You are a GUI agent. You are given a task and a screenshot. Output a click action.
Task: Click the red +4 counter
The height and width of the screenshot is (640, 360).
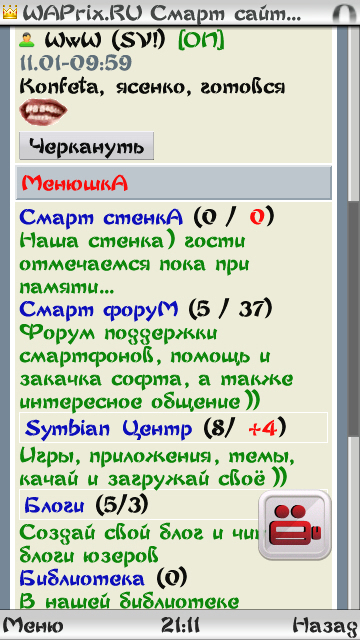point(263,429)
